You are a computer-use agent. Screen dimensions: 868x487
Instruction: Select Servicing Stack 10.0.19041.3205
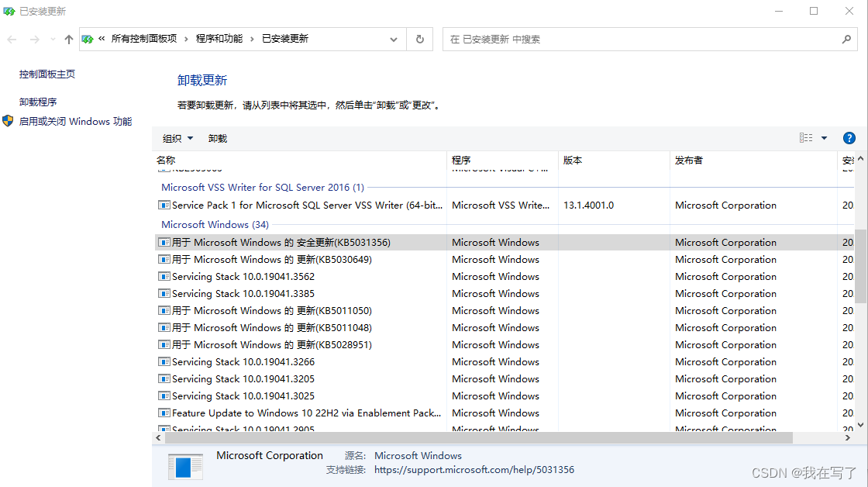tap(505, 379)
